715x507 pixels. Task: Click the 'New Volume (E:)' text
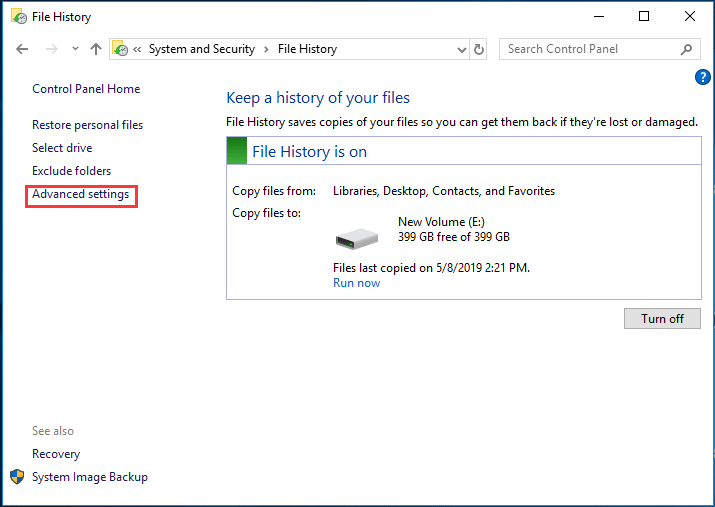pos(441,222)
